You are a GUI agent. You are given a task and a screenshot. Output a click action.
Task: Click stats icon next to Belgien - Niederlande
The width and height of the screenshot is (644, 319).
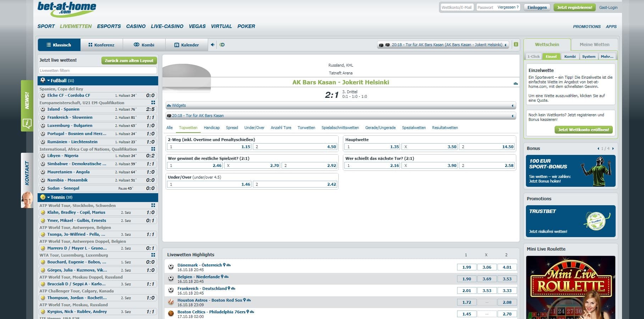click(x=227, y=277)
